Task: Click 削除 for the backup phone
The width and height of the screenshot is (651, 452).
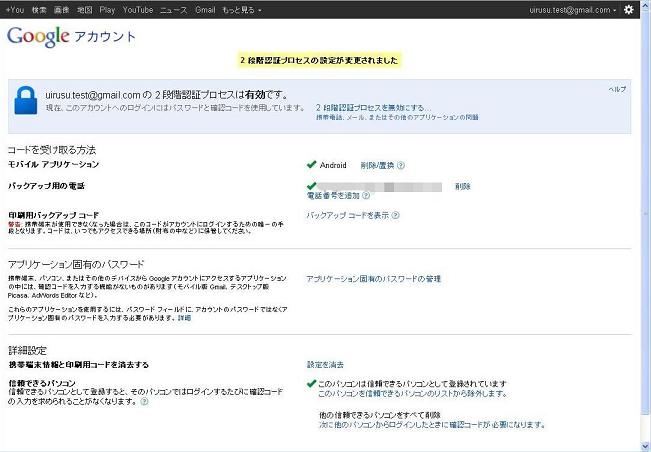Action: pos(463,186)
